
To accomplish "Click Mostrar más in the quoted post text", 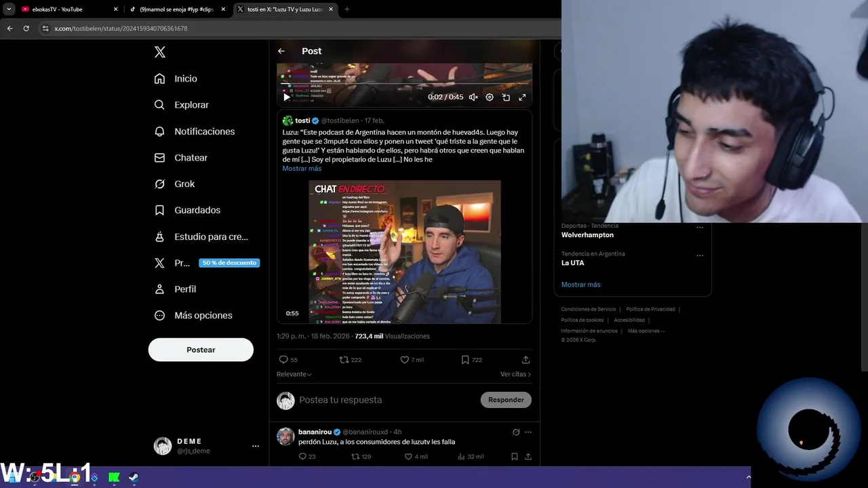I will [302, 168].
